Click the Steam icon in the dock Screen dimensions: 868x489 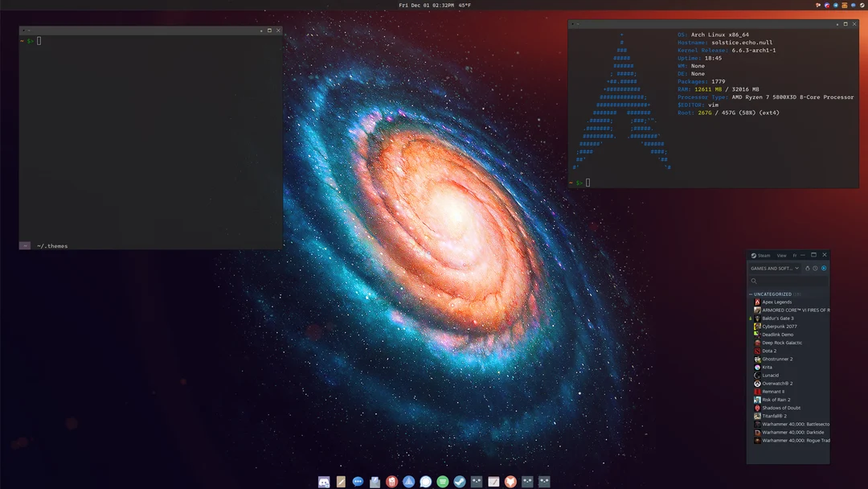pos(460,481)
